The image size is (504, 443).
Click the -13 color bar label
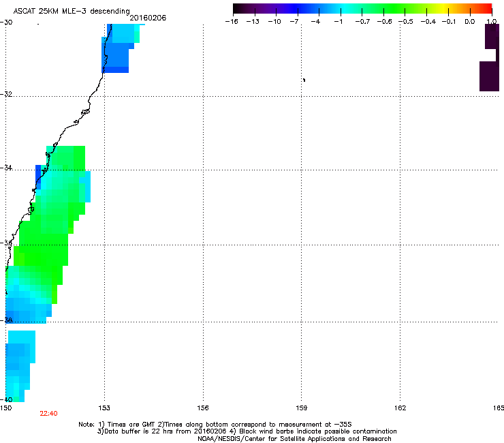pos(253,22)
